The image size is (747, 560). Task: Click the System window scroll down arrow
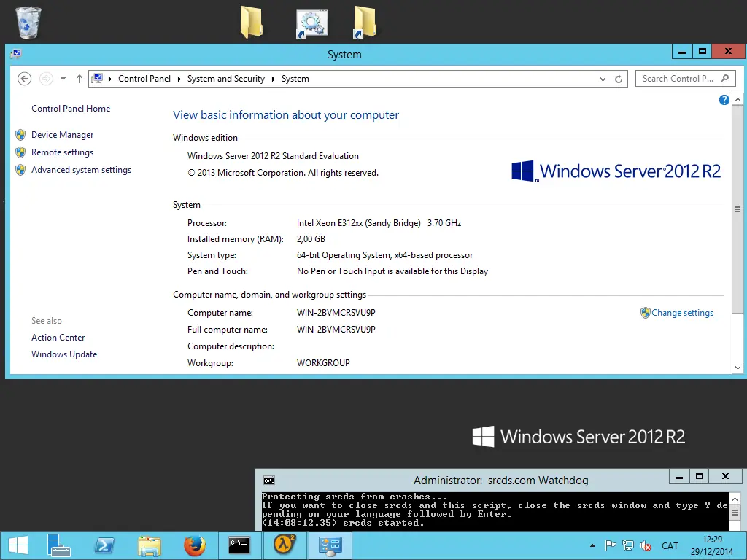[x=738, y=367]
